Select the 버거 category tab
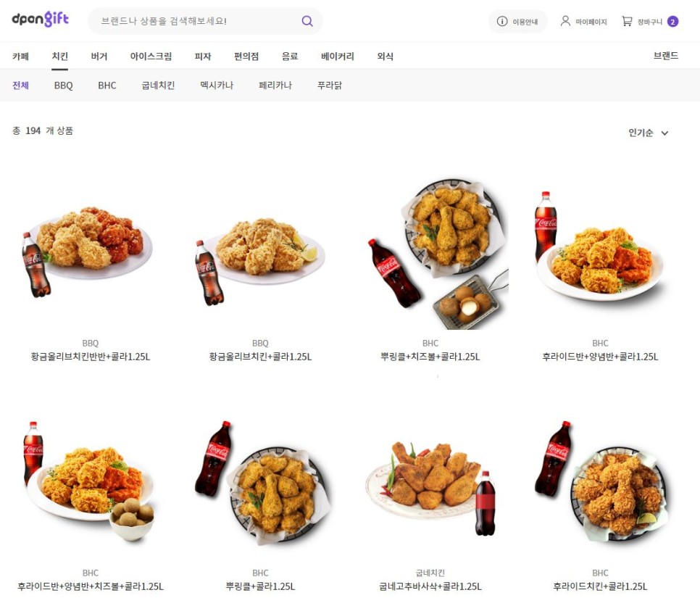700x598 pixels. click(99, 57)
